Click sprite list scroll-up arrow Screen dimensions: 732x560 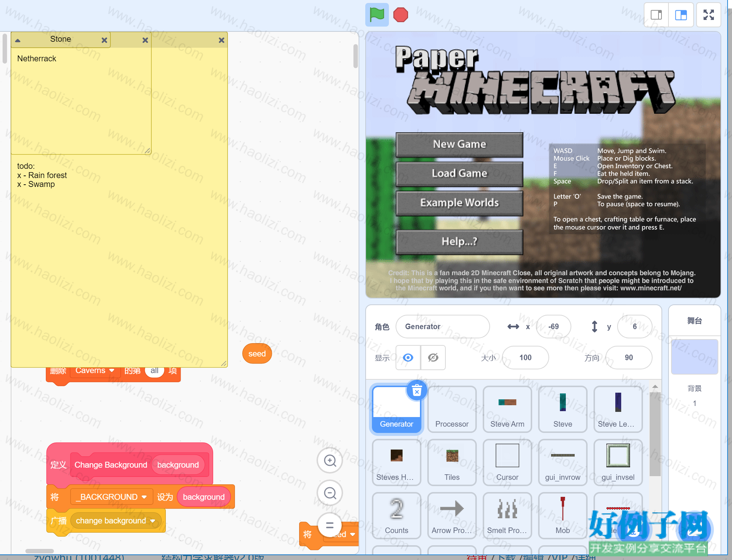point(655,387)
